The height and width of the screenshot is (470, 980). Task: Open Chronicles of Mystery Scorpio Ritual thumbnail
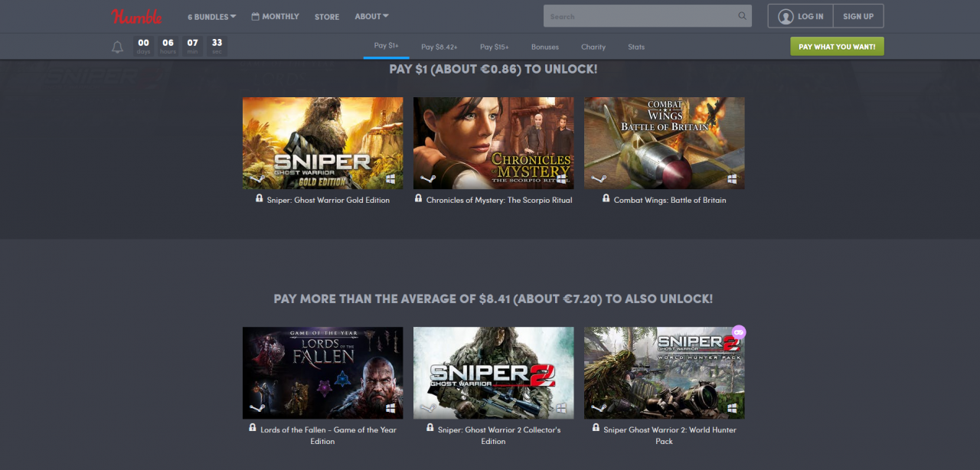(x=494, y=143)
